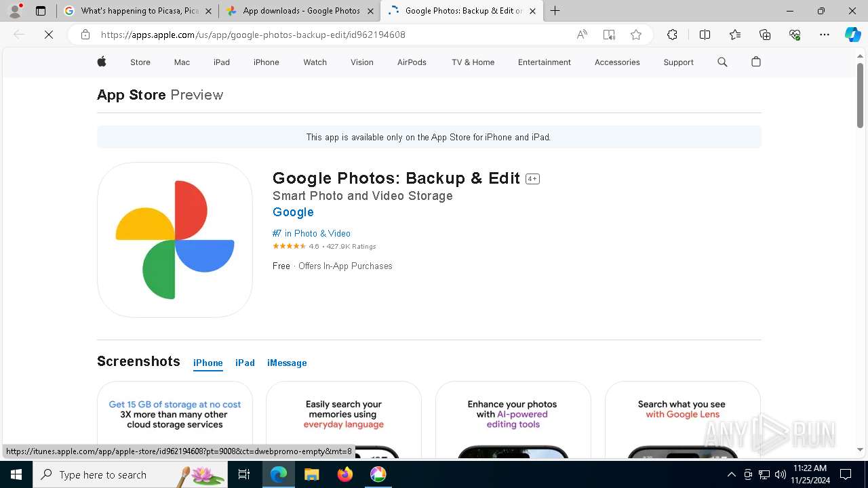
Task: Click the App Store heading link
Action: click(x=132, y=95)
